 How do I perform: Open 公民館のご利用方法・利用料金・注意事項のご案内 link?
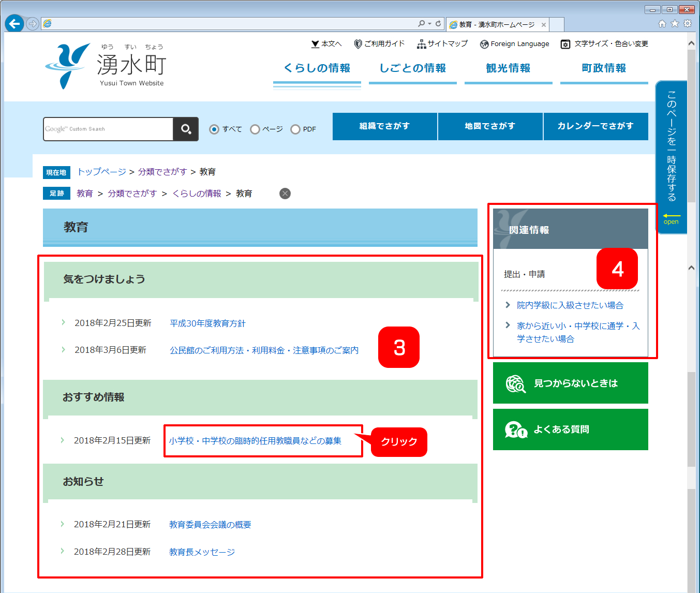click(264, 350)
